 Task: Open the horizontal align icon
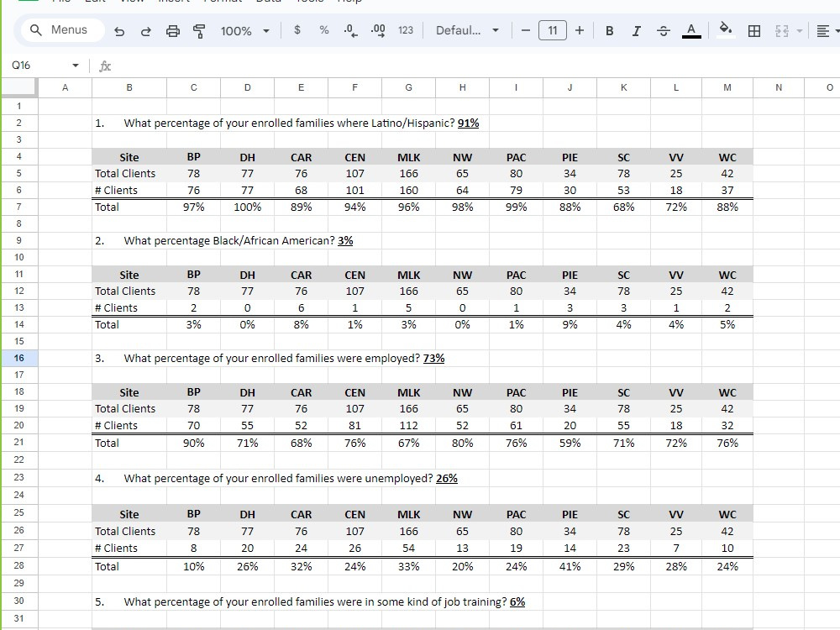tap(823, 31)
